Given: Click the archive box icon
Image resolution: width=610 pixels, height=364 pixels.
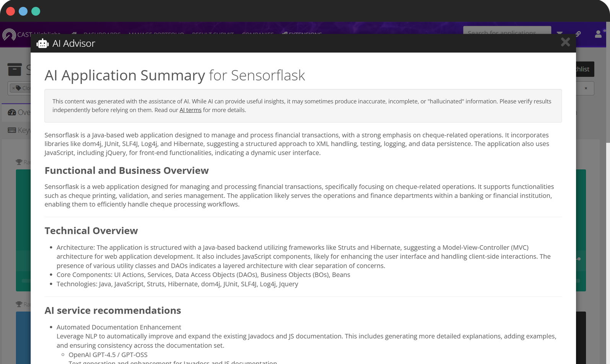Looking at the screenshot, I should pyautogui.click(x=15, y=69).
